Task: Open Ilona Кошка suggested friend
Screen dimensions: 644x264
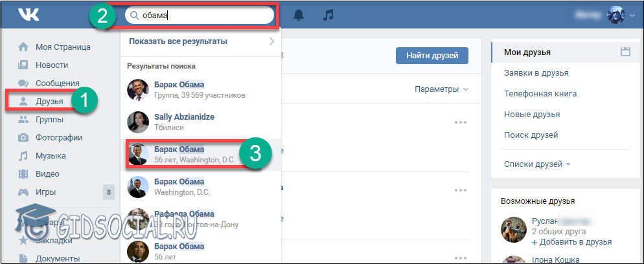Action: (556, 259)
